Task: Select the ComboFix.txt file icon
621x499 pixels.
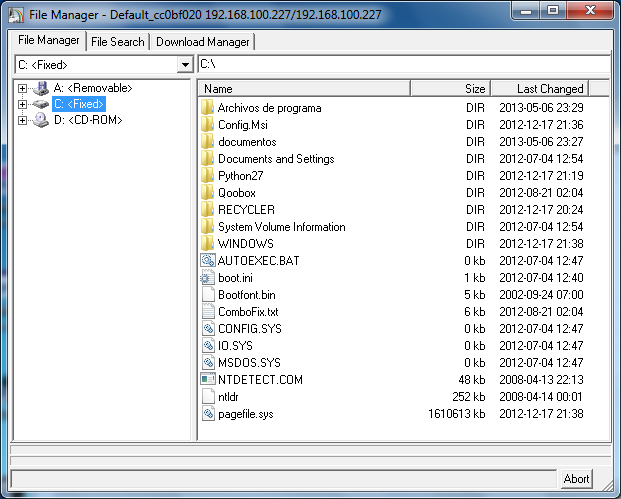Action: click(208, 311)
